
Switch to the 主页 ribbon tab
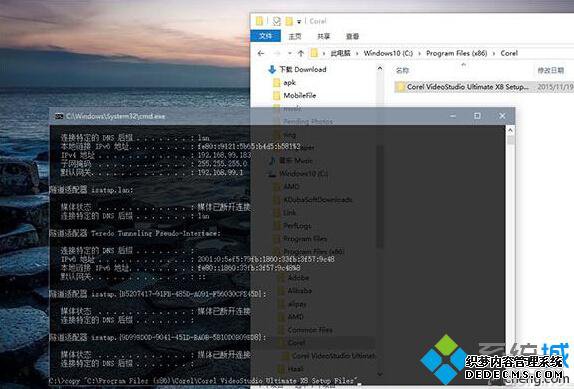[x=295, y=36]
